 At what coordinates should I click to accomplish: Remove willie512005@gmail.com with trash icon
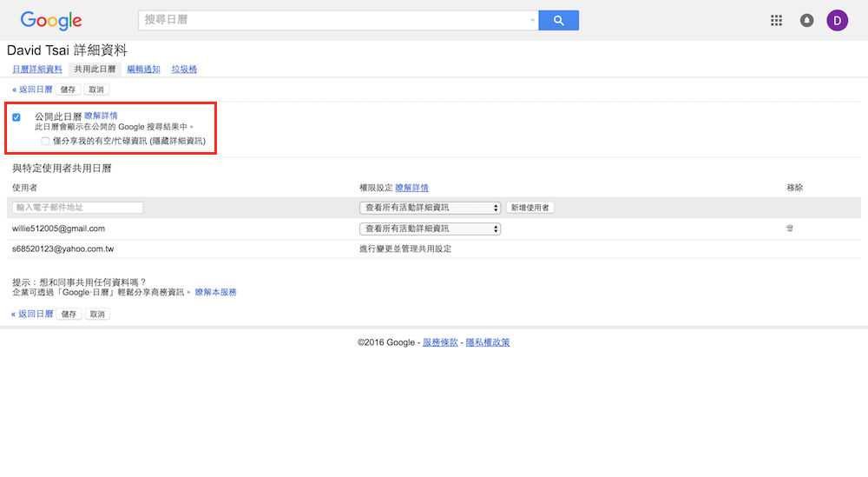[x=789, y=228]
